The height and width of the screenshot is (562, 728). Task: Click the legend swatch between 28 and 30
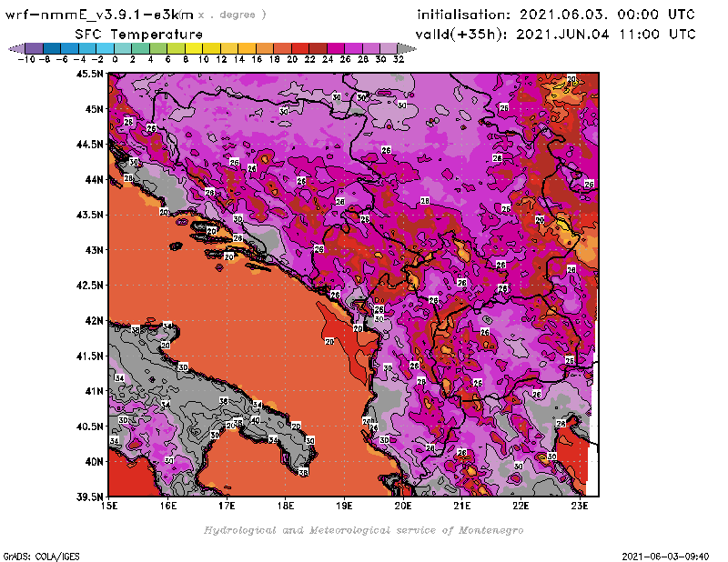tap(370, 48)
